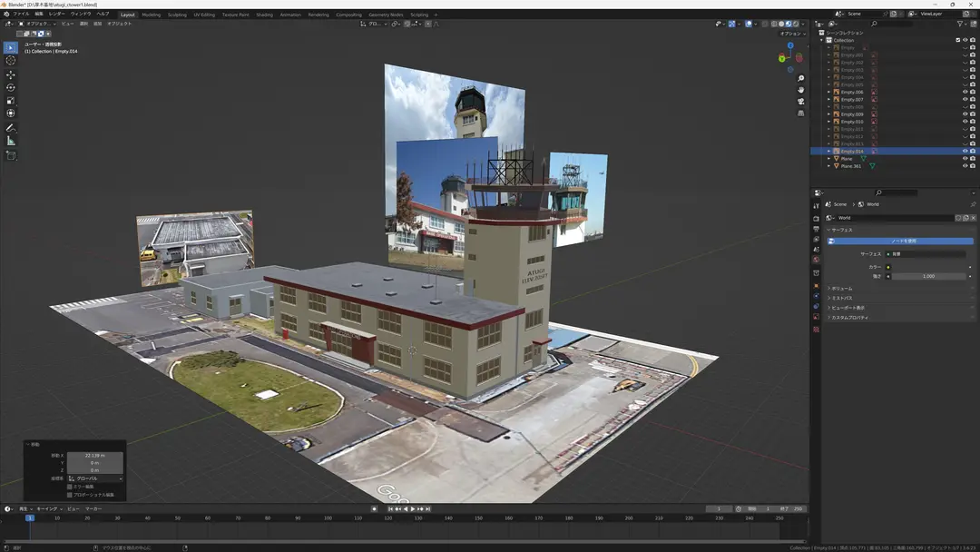Switch perspective/orthographic with the grid gizmo

pos(800,113)
